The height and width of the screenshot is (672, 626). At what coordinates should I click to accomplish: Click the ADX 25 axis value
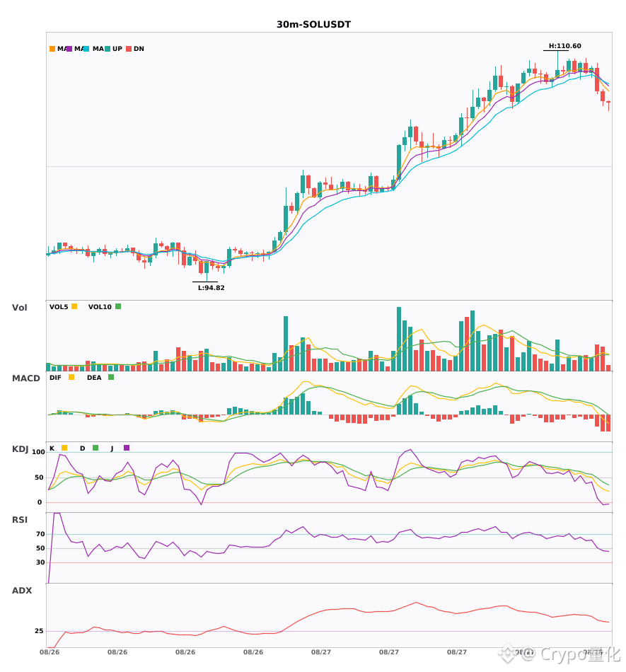click(x=39, y=631)
